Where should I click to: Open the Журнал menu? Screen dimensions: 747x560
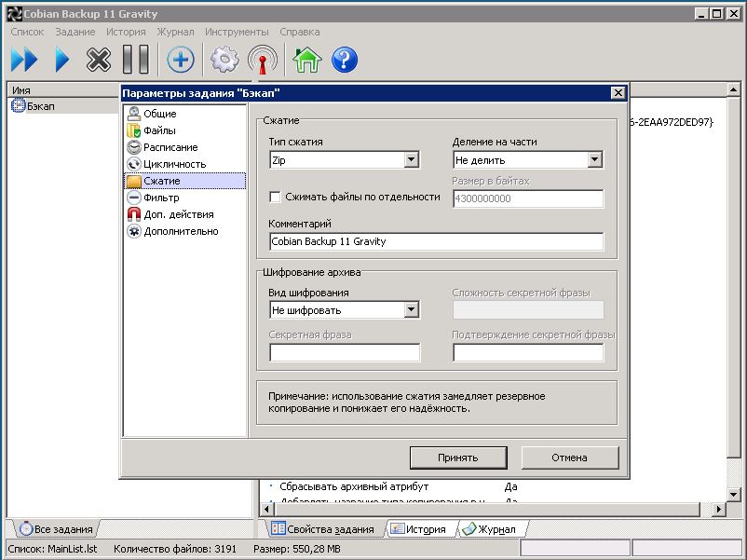tap(175, 32)
